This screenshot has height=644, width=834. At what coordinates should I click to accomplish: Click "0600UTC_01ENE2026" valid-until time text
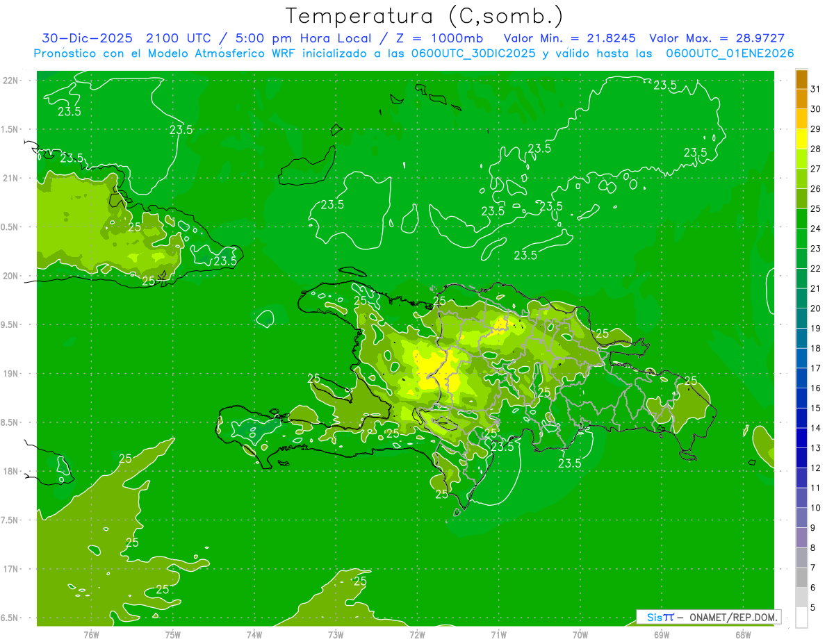tap(730, 53)
